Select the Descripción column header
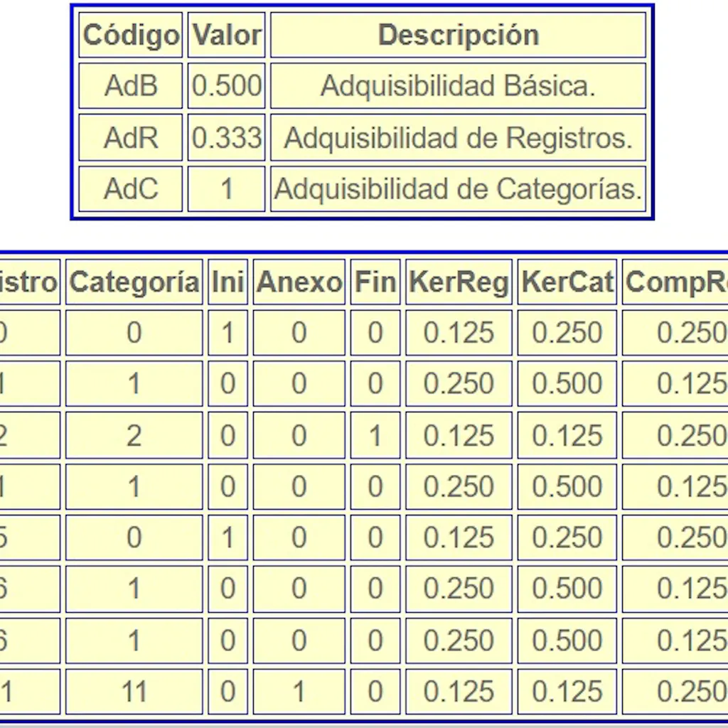Screen dimensions: 728x728 pyautogui.click(x=458, y=35)
